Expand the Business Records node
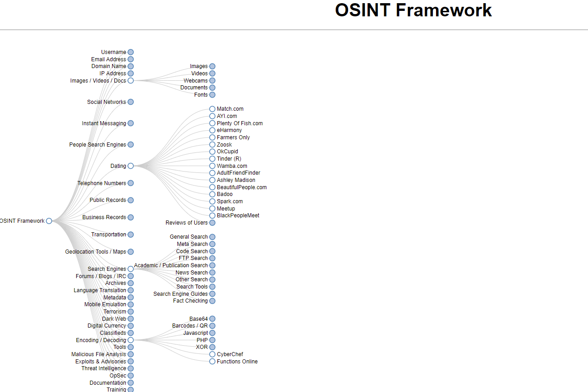 [131, 217]
